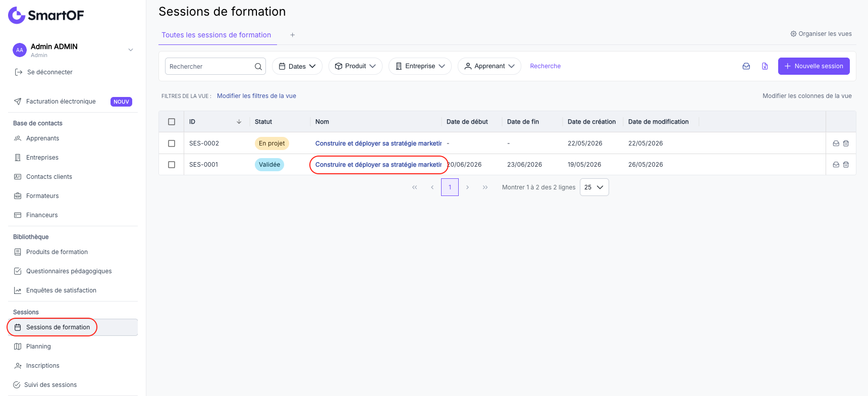The image size is (868, 396).
Task: Click the NOUV badge
Action: click(x=121, y=102)
